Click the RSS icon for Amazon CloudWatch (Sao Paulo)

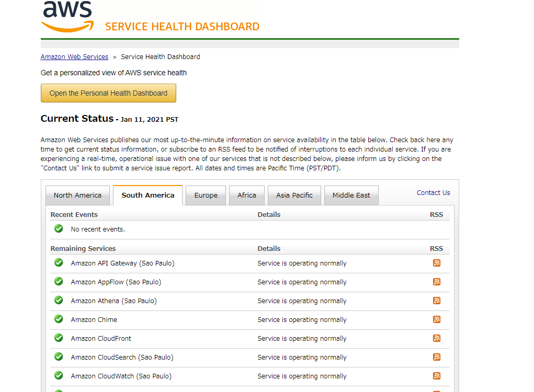pos(437,376)
